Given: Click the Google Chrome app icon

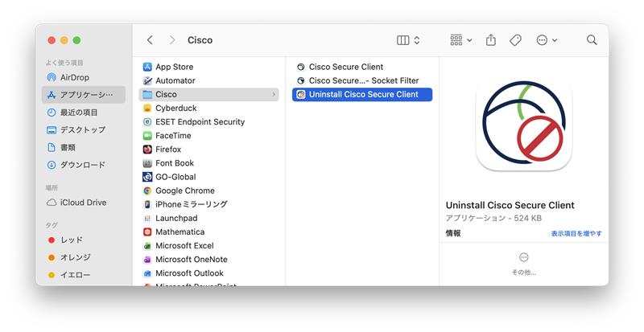Looking at the screenshot, I should (x=147, y=191).
